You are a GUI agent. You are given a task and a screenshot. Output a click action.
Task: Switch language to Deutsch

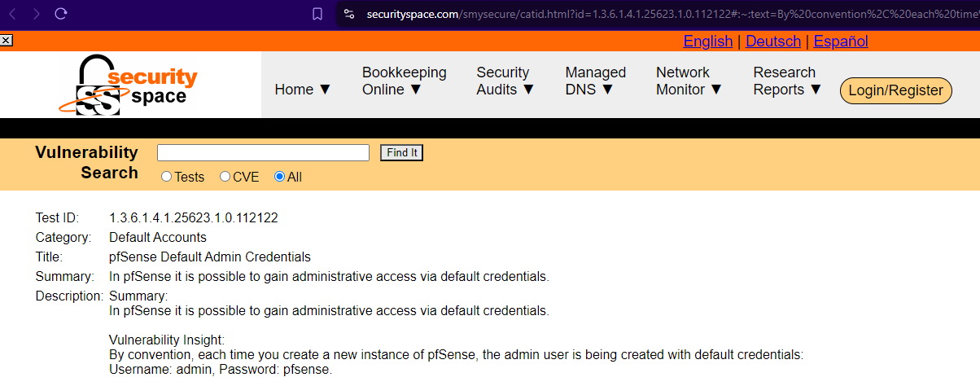pos(772,42)
